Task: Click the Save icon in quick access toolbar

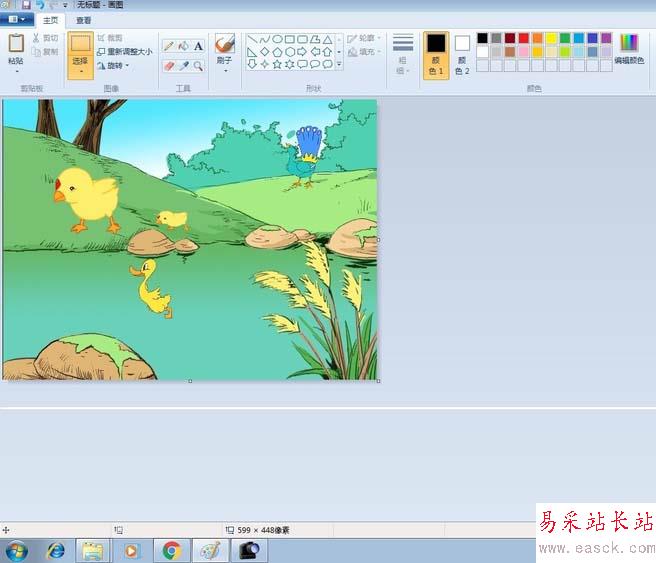Action: pyautogui.click(x=26, y=5)
